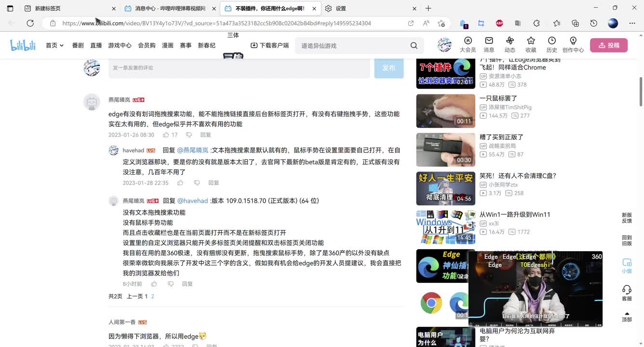Dislike the reply posted 8小时前
The height and width of the screenshot is (347, 644).
(x=171, y=284)
